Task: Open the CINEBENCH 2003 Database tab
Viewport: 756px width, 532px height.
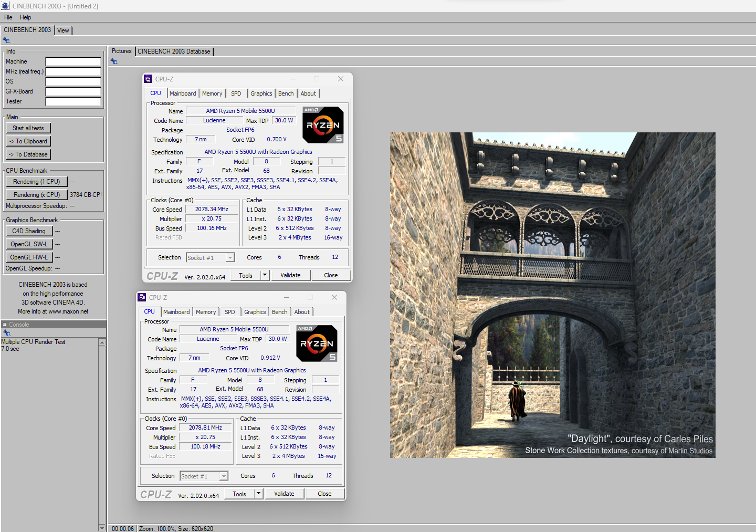Action: pos(174,51)
